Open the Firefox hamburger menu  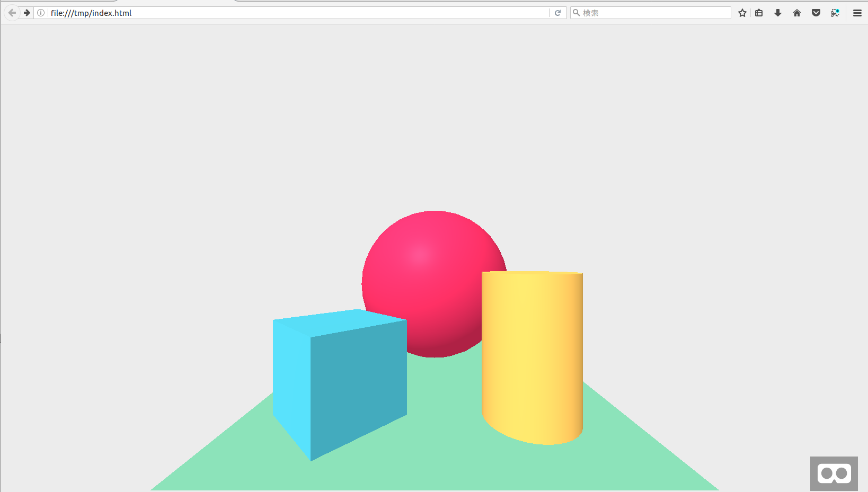point(857,13)
